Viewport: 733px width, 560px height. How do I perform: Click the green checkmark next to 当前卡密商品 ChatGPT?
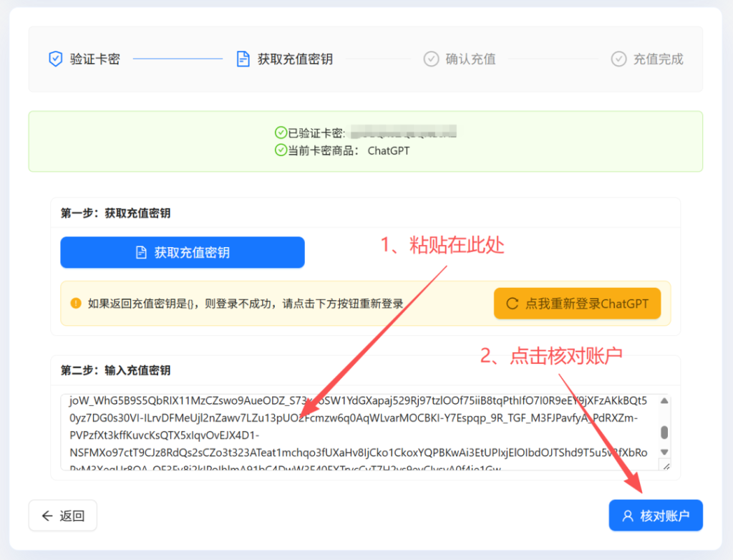coord(280,150)
